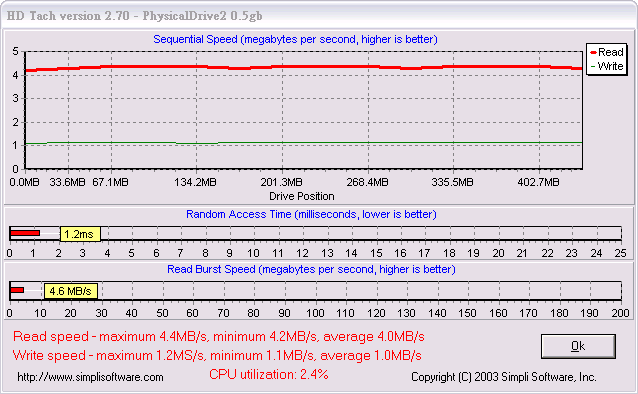The width and height of the screenshot is (638, 394).
Task: Click the red read burst speed bar
Action: pyautogui.click(x=17, y=290)
